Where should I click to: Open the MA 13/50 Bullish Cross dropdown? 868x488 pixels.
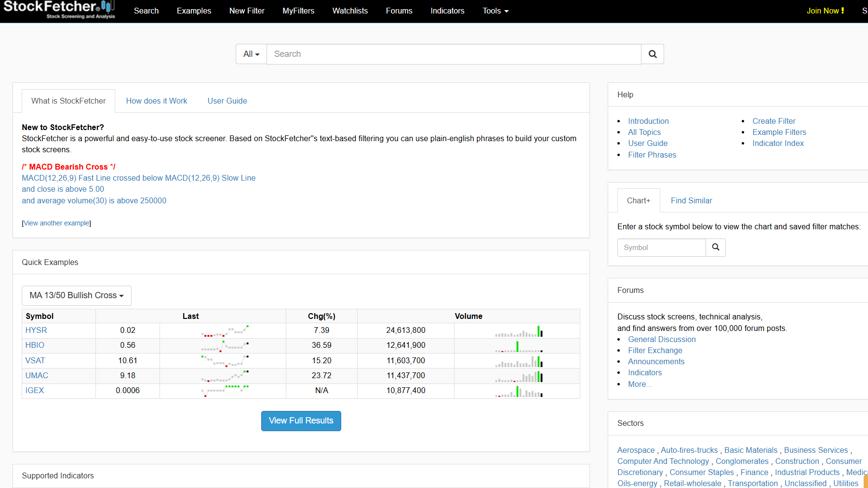(x=77, y=295)
